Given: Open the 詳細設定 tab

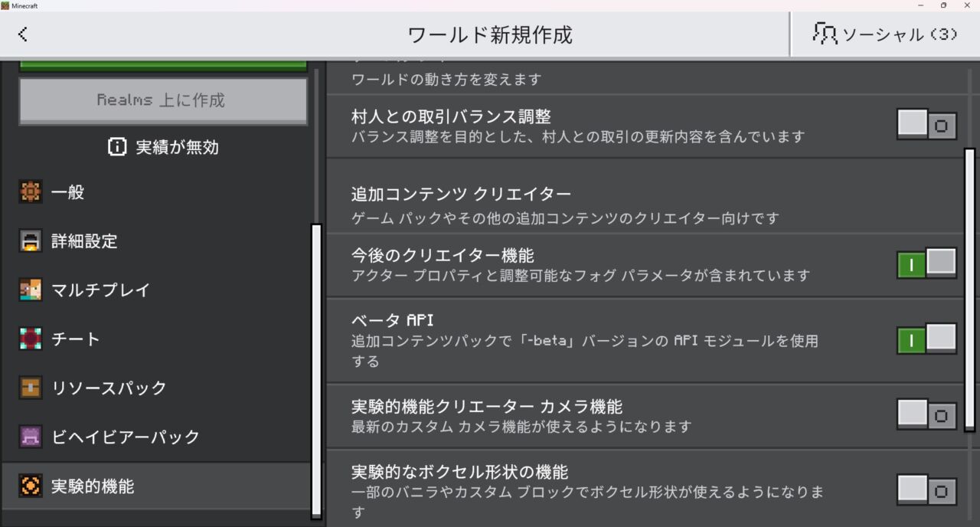Looking at the screenshot, I should pos(156,241).
